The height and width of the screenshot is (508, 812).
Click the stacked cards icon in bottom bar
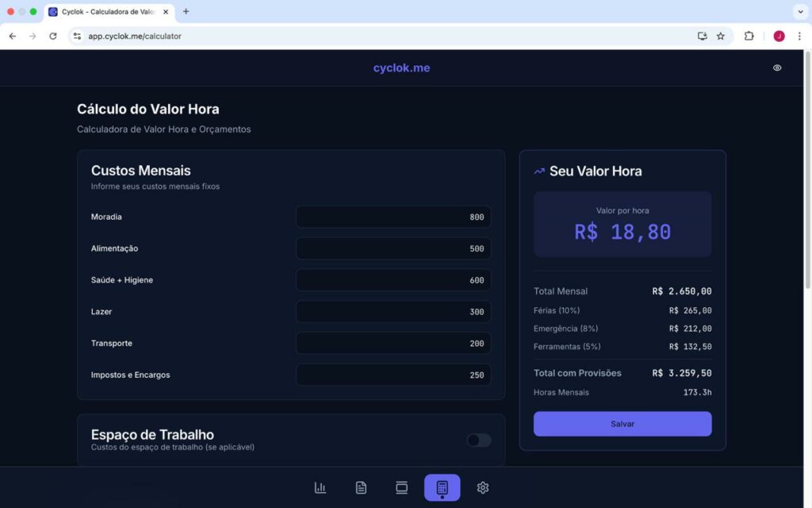(401, 487)
